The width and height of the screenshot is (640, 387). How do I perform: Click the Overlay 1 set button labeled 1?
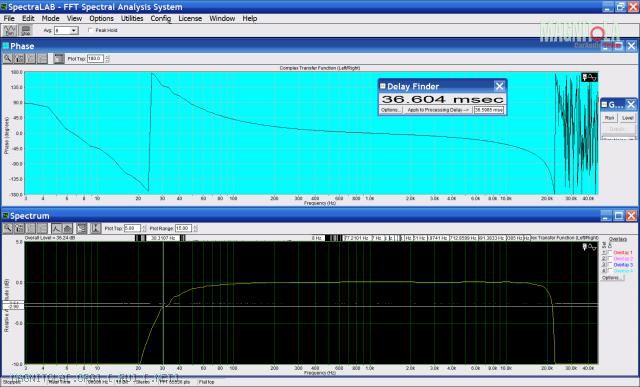(604, 253)
